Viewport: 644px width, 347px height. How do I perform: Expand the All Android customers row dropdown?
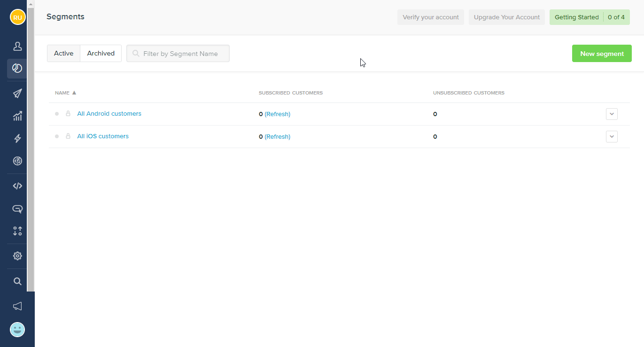point(612,114)
